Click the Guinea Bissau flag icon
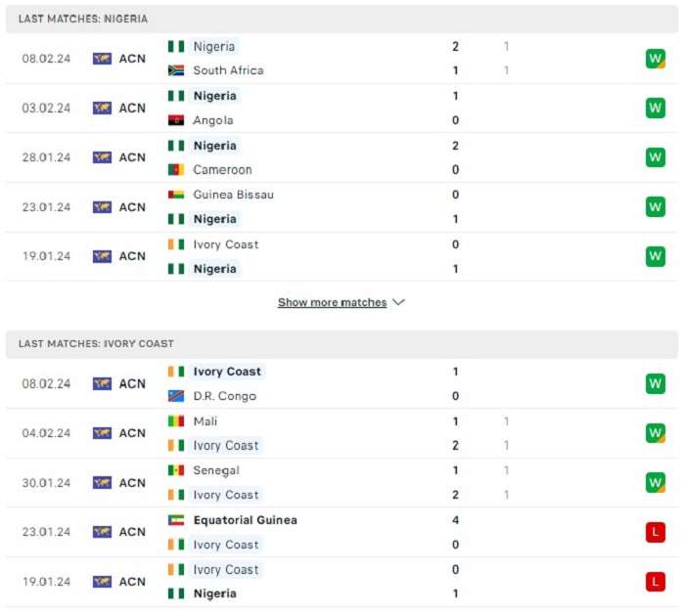 point(176,195)
